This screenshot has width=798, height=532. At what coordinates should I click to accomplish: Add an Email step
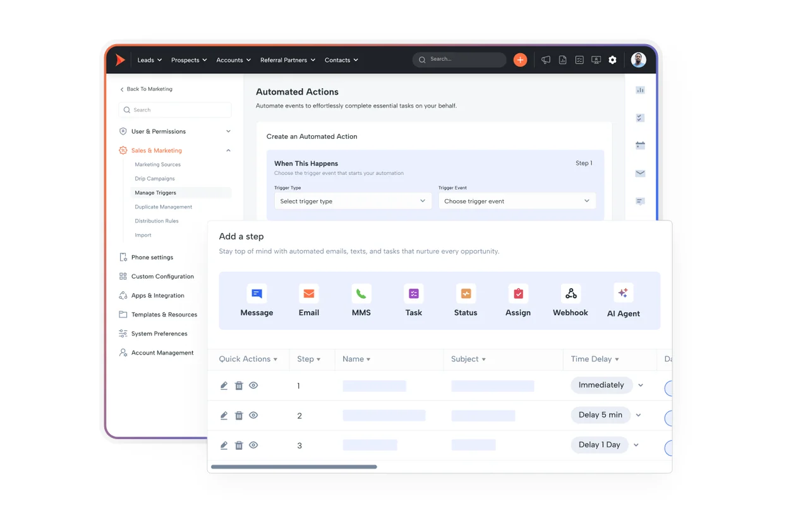point(309,301)
